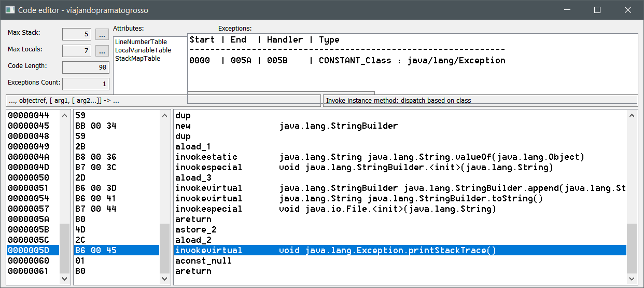Screen dimensions: 644x288
Task: Click the Code Length field
Action: tap(85, 67)
